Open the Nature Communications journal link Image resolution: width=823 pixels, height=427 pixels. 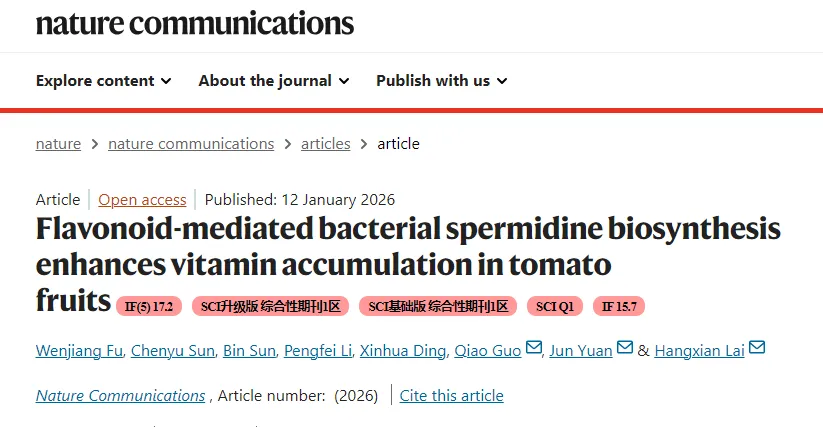[x=121, y=396]
